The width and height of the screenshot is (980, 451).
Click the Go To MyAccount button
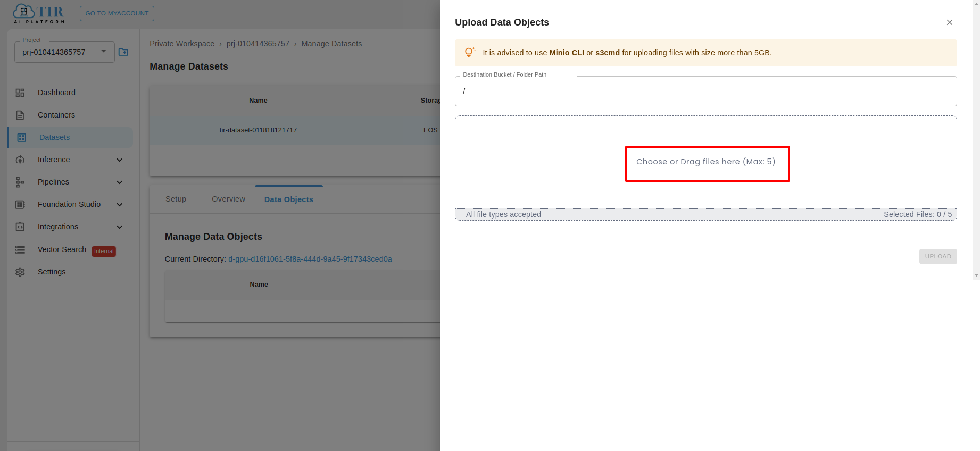117,13
